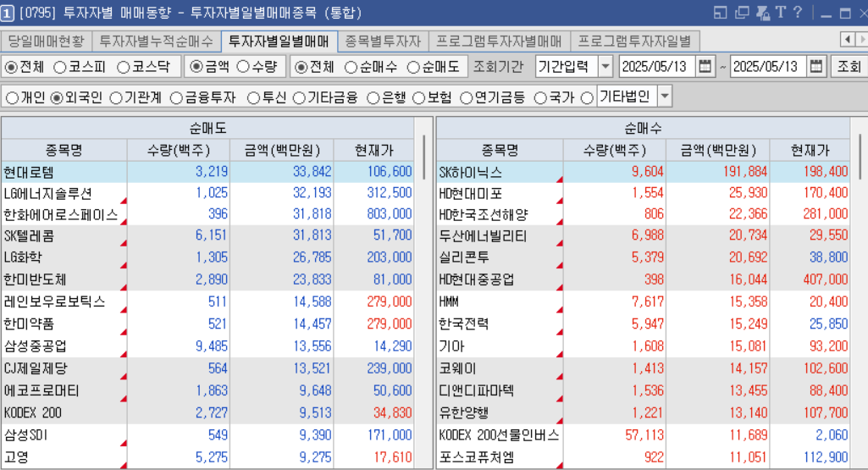This screenshot has height=470, width=868.
Task: Select 한미반도체 in 순매도 list
Action: click(35, 280)
